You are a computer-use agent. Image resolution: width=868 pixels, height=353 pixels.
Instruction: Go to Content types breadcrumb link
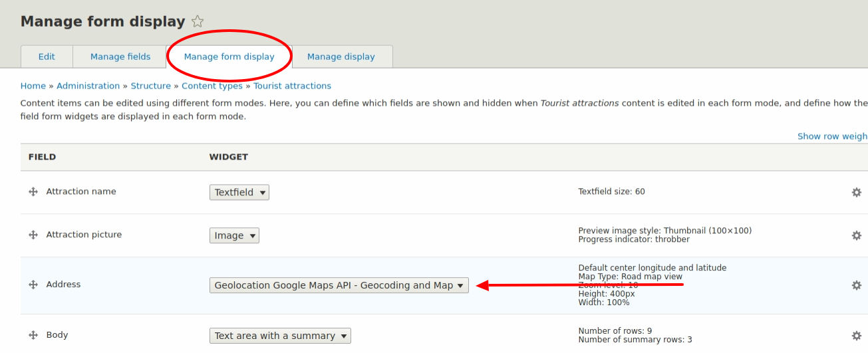point(212,86)
